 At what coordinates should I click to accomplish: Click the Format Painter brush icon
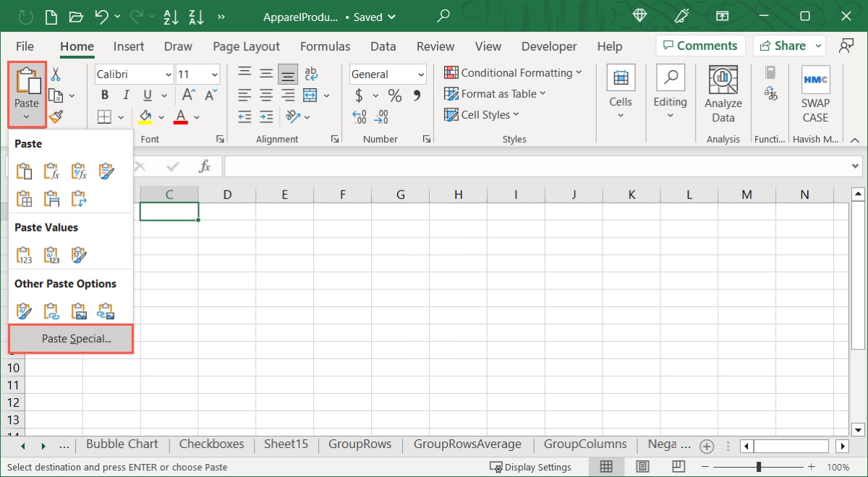56,117
